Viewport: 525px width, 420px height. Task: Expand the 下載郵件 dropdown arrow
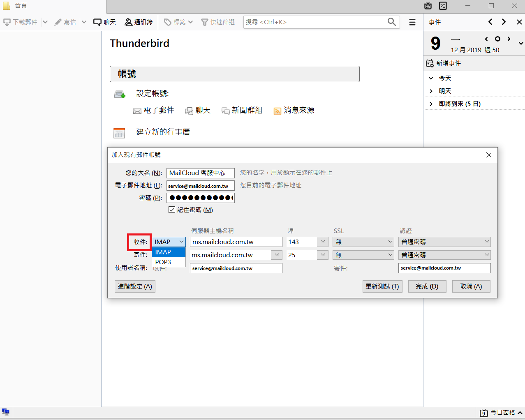[x=45, y=22]
